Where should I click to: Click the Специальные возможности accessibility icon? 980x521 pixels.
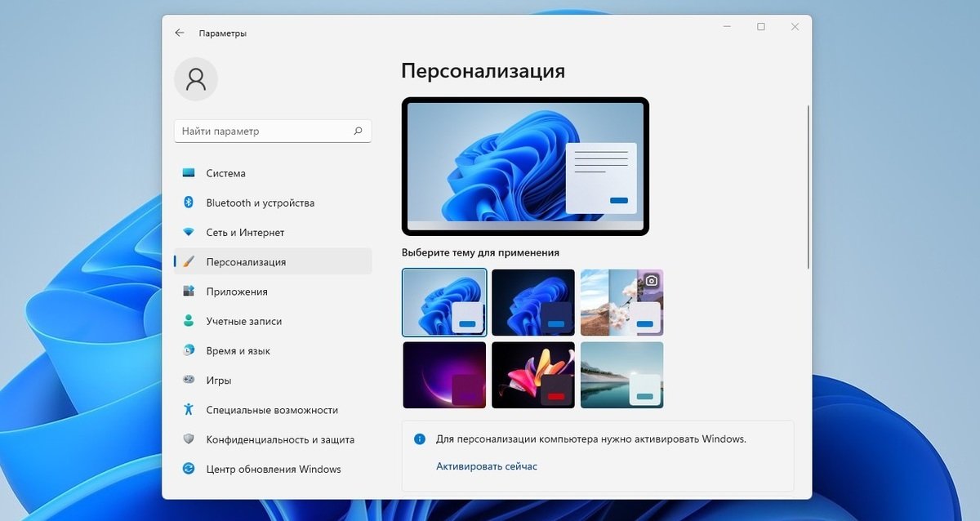tap(189, 410)
